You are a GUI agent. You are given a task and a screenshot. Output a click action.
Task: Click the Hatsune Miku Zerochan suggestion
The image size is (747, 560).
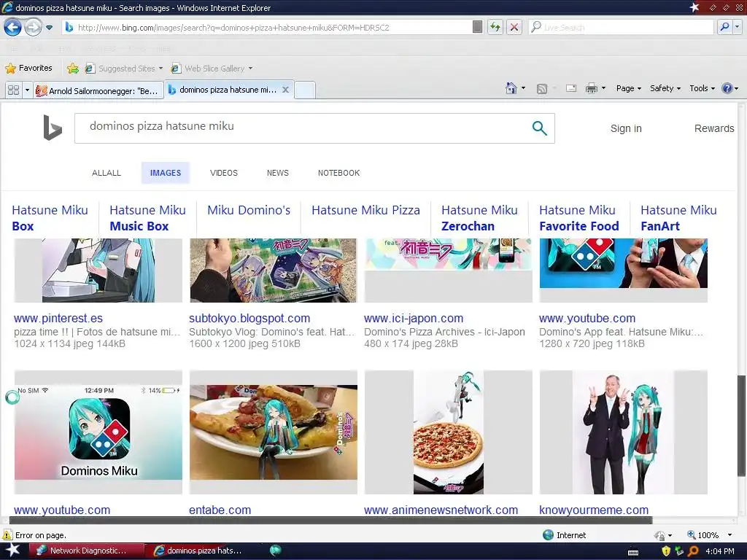coord(479,218)
